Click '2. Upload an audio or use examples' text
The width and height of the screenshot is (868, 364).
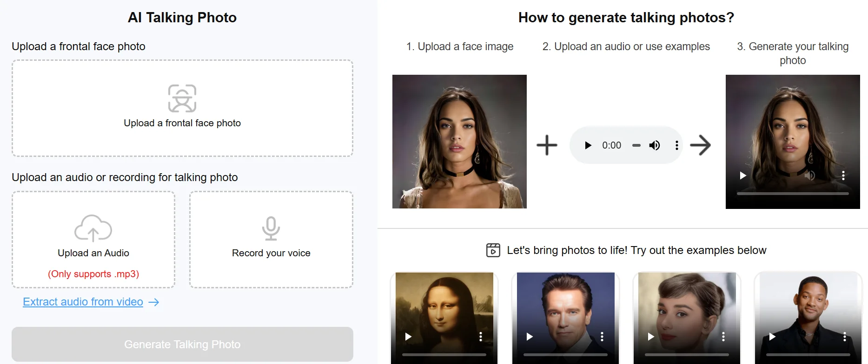pyautogui.click(x=626, y=46)
